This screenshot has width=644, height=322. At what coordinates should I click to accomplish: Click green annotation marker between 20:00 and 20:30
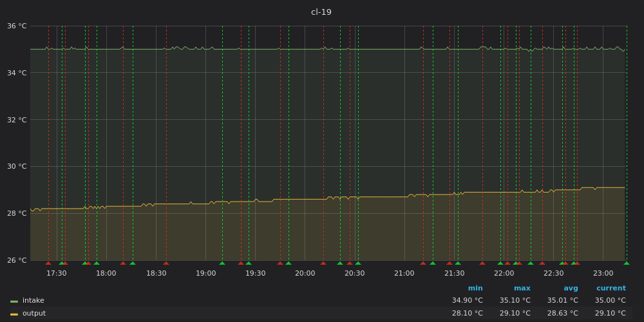point(340,263)
